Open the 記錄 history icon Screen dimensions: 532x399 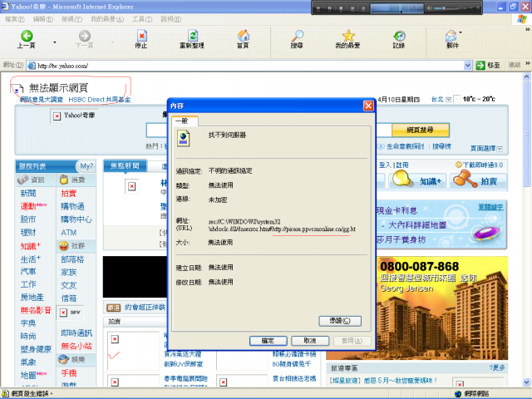pos(399,36)
